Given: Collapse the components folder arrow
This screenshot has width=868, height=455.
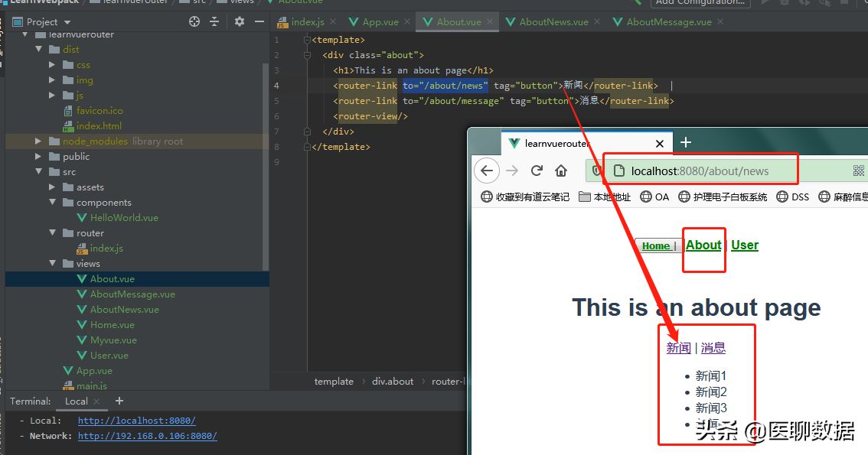Looking at the screenshot, I should (52, 203).
